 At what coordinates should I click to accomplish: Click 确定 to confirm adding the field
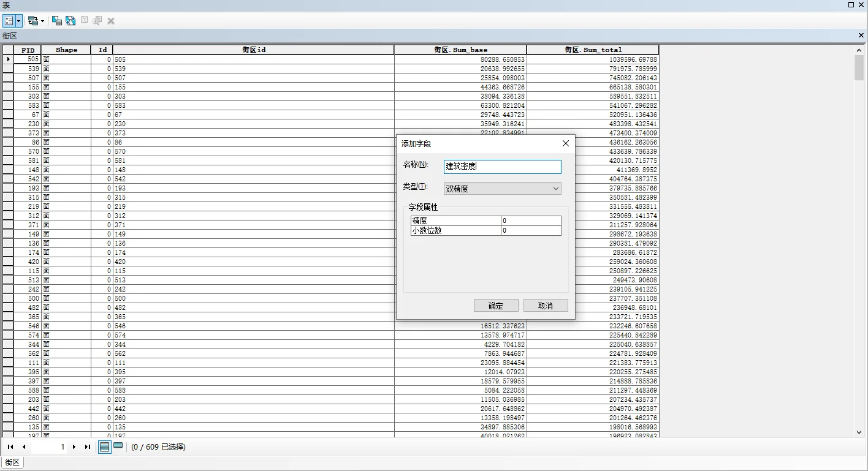click(496, 306)
